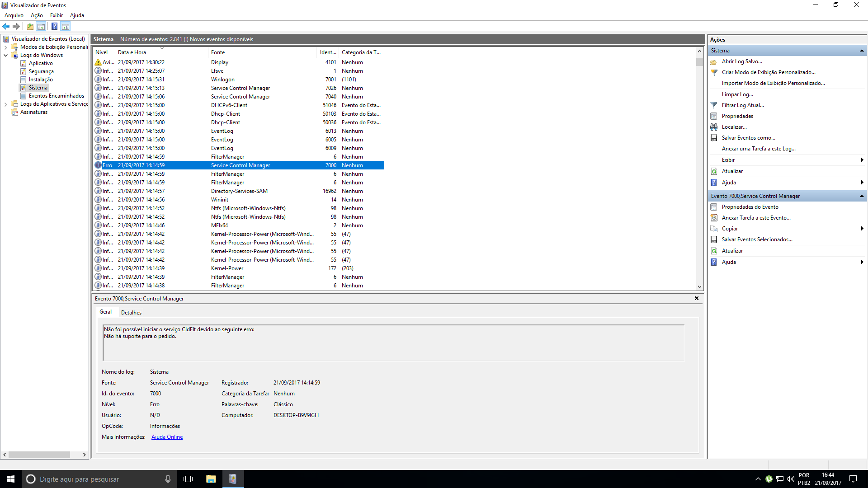Select the Instalação log in tree
This screenshot has width=868, height=488.
[41, 80]
